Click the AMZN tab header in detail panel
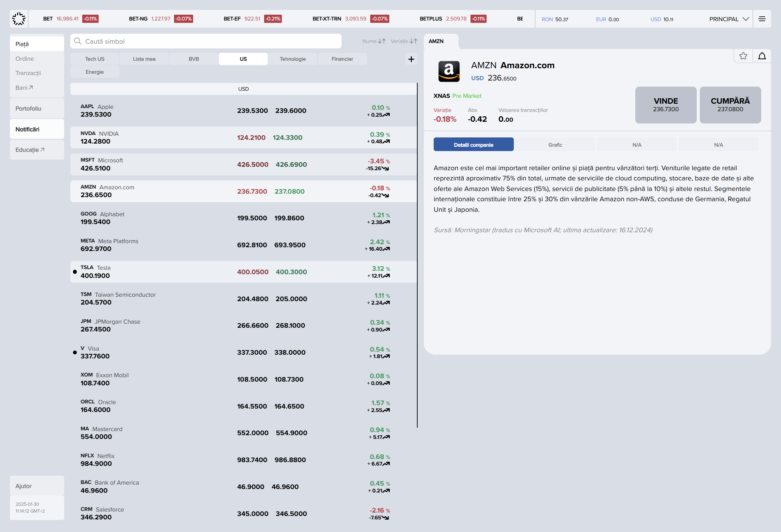Image resolution: width=781 pixels, height=532 pixels. pos(440,41)
